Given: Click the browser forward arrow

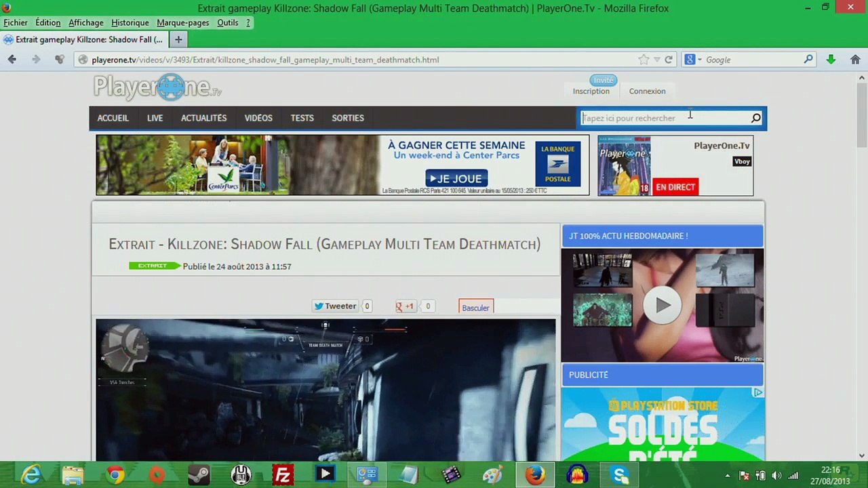Looking at the screenshot, I should [36, 60].
